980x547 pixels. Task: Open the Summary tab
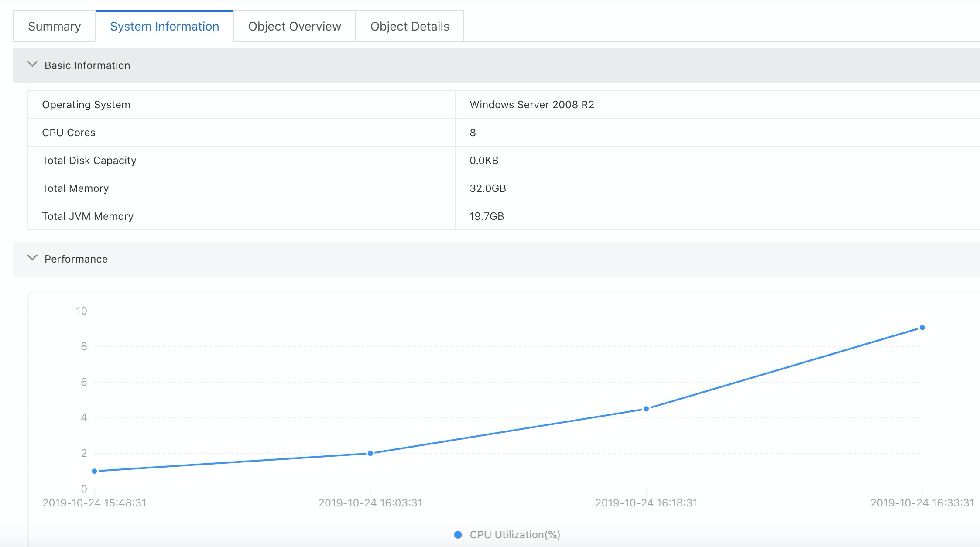[x=54, y=27]
